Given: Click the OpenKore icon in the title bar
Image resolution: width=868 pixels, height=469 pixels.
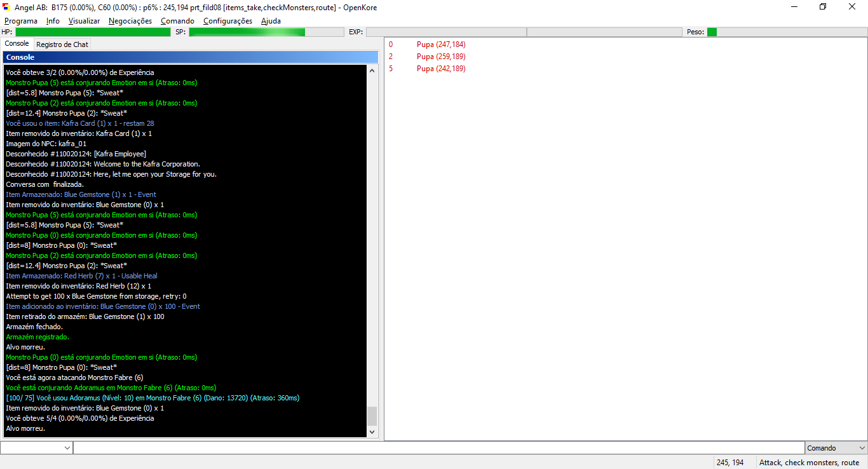Looking at the screenshot, I should coord(7,7).
